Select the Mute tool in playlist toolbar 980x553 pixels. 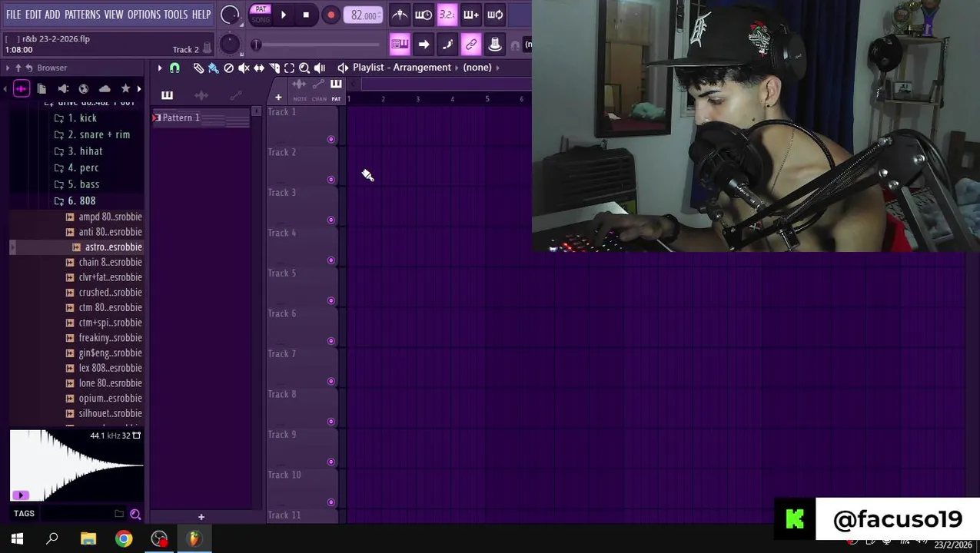click(x=244, y=68)
